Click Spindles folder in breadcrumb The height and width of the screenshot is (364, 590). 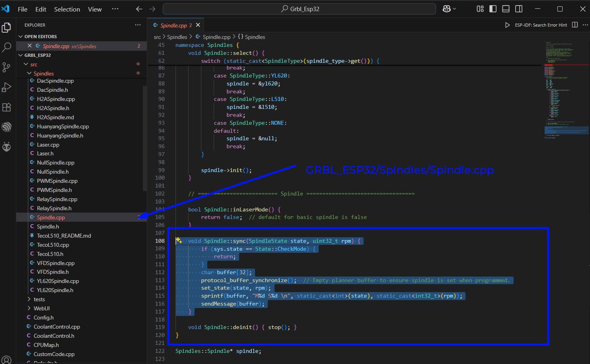tap(177, 37)
